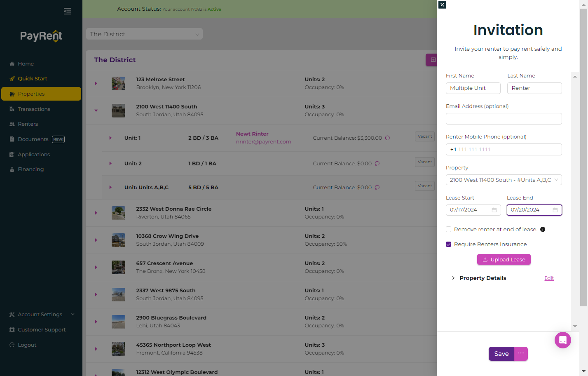This screenshot has width=588, height=376.
Task: Open the 2332 West Donna Rae Circle thumbnail
Action: click(118, 213)
